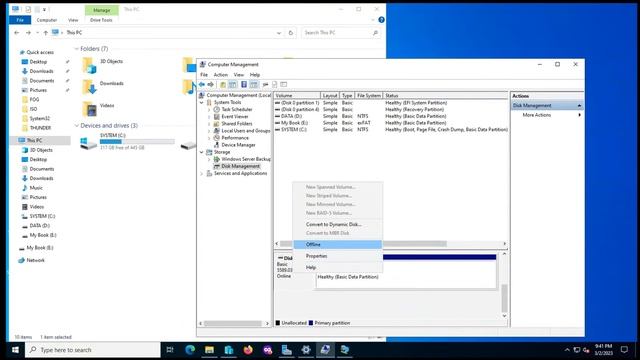
Task: Toggle the Show/Hide Console Tree toolbar icon
Action: tap(233, 84)
